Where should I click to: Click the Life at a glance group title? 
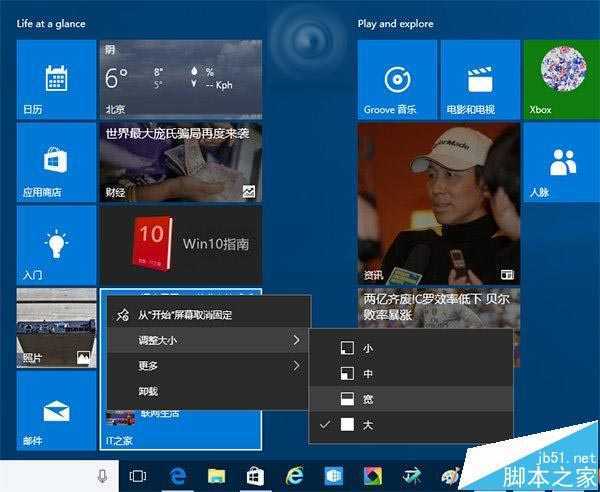coord(51,24)
